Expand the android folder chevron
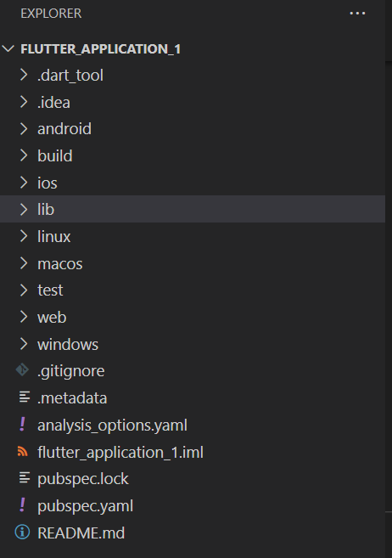The image size is (392, 558). [x=24, y=129]
